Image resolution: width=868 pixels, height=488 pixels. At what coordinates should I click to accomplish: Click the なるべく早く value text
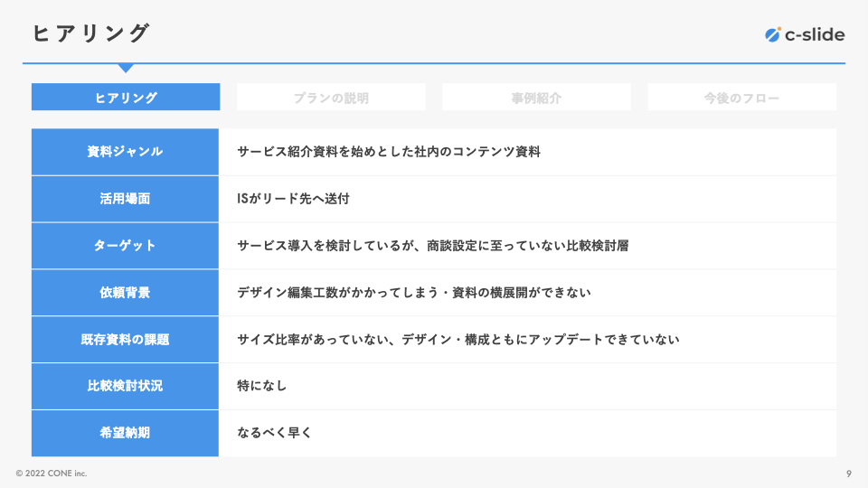tap(275, 433)
